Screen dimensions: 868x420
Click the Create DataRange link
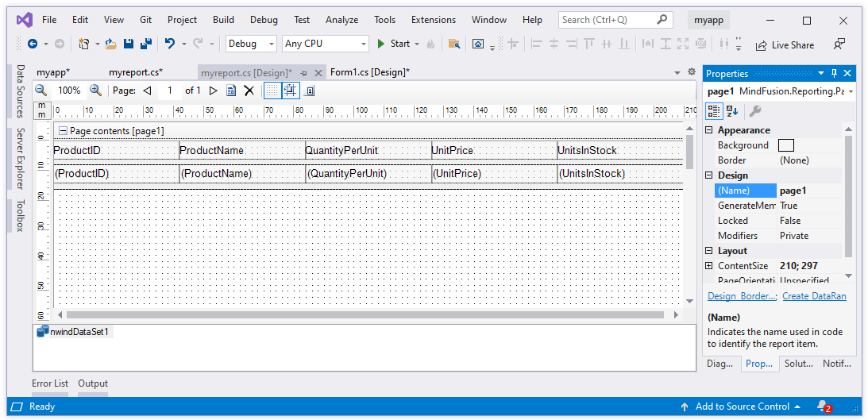pos(814,296)
